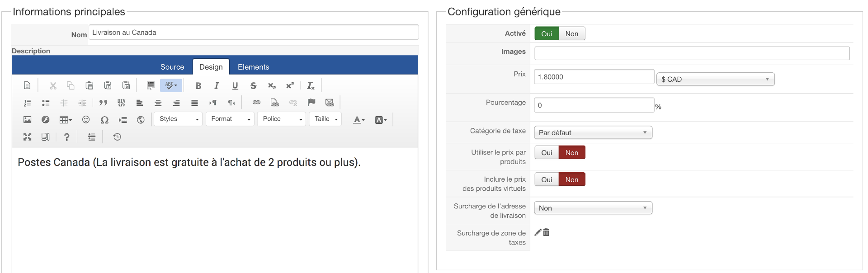Screen dimensions: 868x273
Task: Enable Oui for Inclure le prix des produits virtuels
Action: coord(547,180)
